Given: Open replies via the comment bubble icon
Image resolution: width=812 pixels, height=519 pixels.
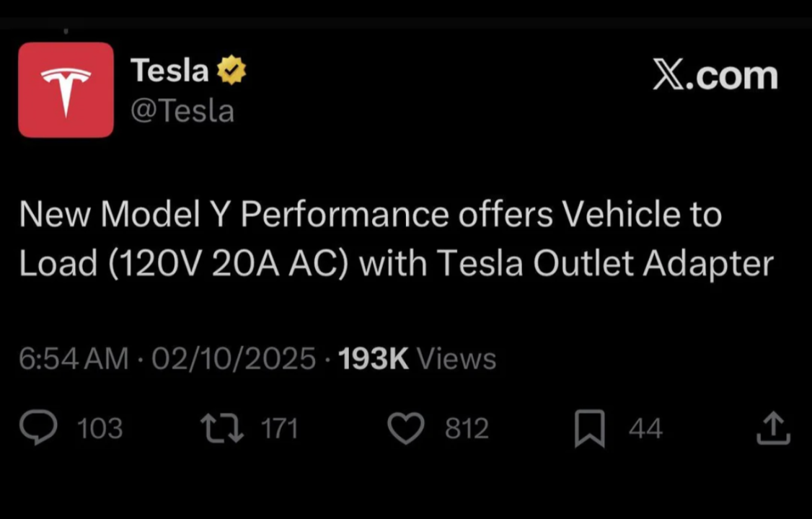Looking at the screenshot, I should coord(37,427).
